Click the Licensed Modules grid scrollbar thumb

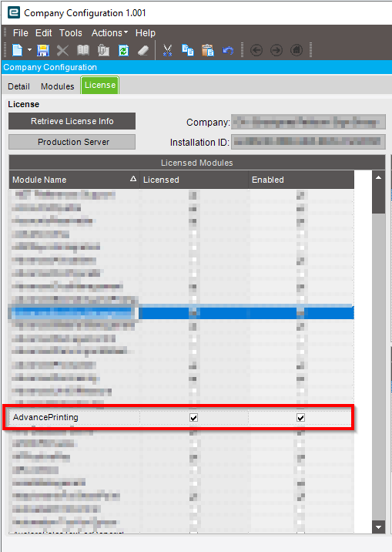[x=378, y=199]
